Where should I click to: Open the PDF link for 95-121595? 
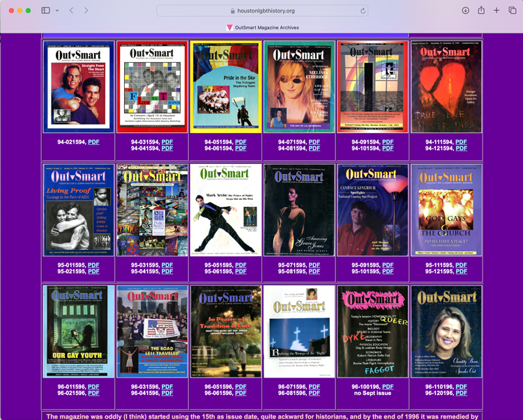tap(462, 272)
